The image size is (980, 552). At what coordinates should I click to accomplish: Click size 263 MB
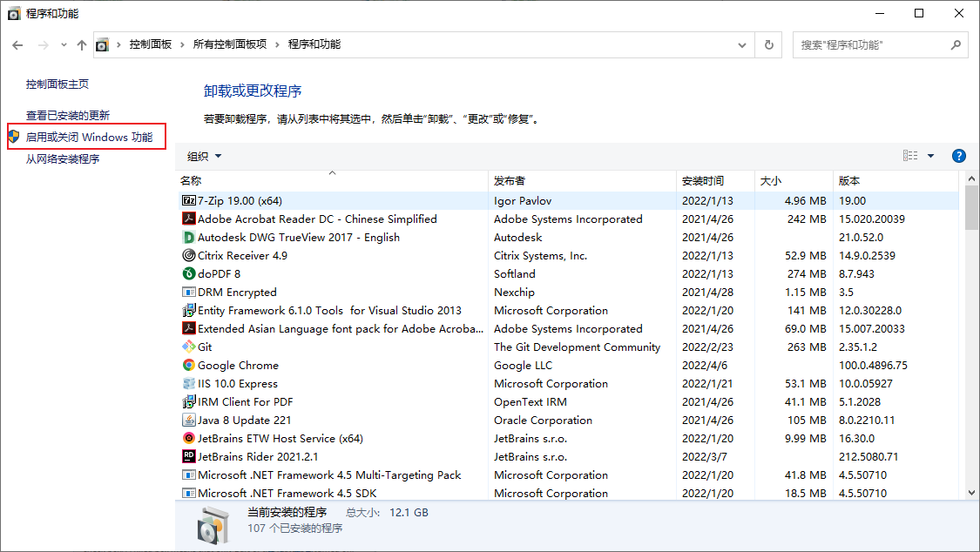[807, 347]
